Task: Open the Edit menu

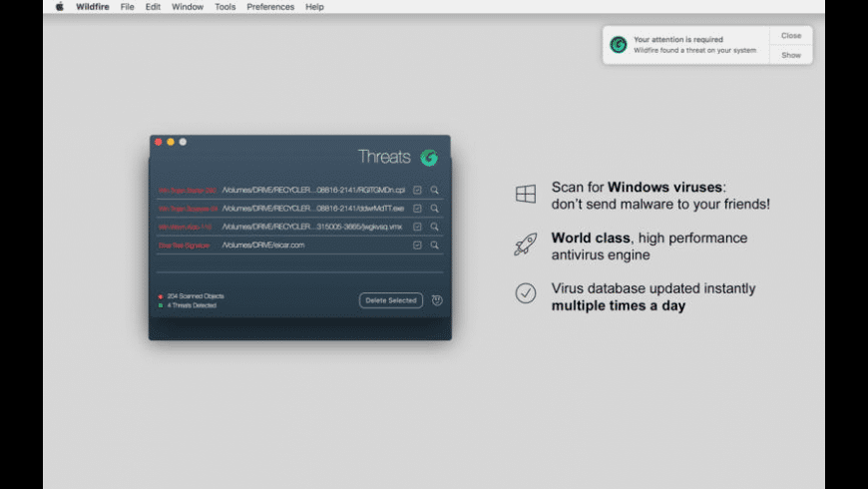Action: [153, 7]
